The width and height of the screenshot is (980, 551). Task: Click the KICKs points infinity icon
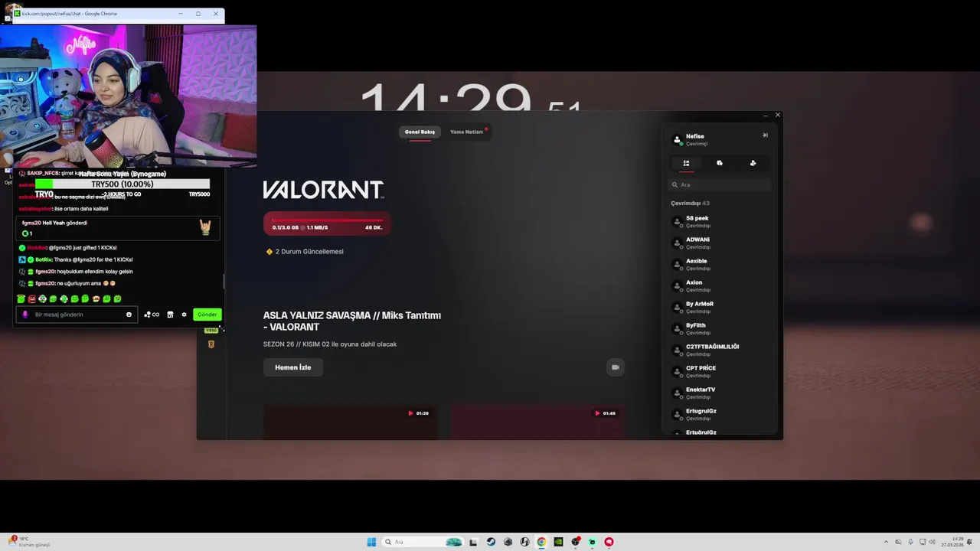152,315
